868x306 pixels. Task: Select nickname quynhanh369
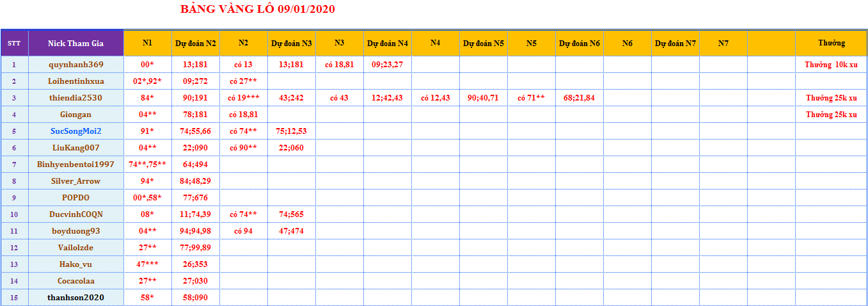coord(76,64)
